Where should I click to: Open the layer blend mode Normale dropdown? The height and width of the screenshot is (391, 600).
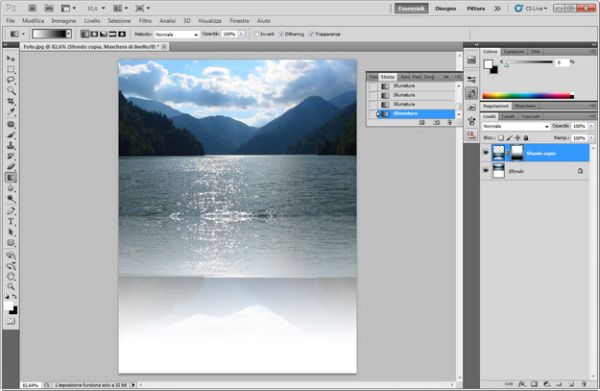[x=515, y=126]
